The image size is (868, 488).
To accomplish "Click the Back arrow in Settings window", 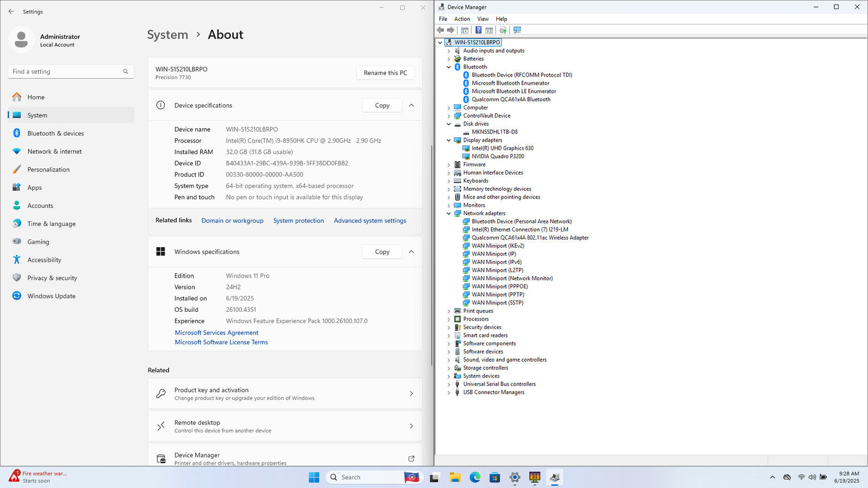I will click(x=11, y=11).
